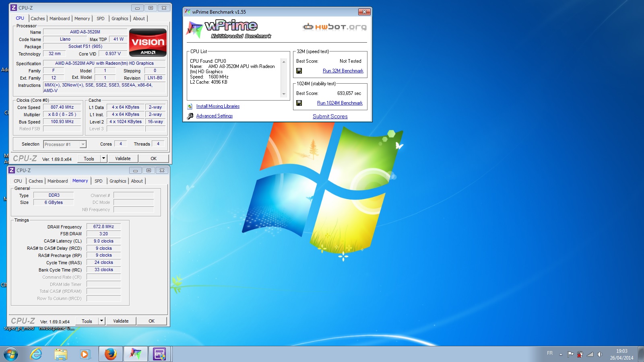Click the red security shield tray icon
This screenshot has height=362, width=644.
[580, 354]
